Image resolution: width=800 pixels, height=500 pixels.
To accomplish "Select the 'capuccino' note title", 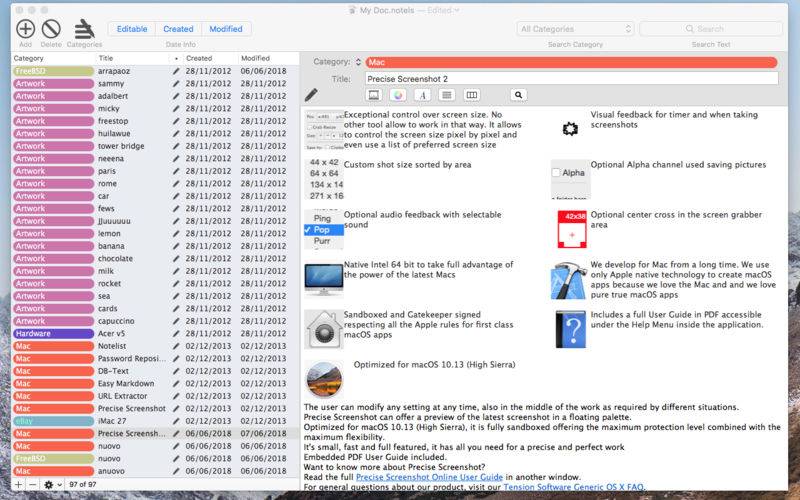I will pyautogui.click(x=116, y=321).
